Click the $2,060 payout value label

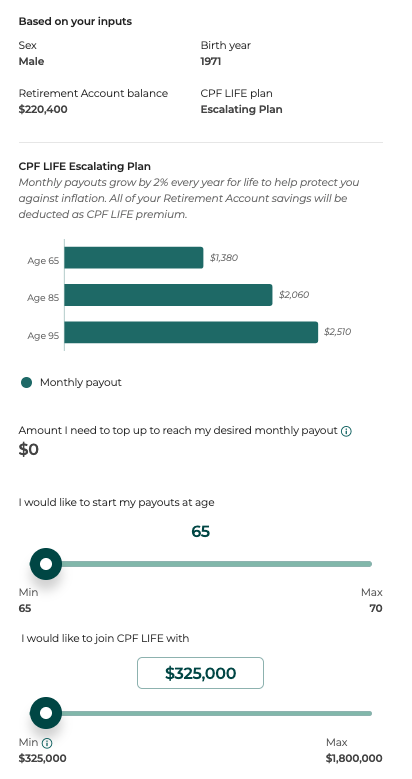tap(294, 295)
